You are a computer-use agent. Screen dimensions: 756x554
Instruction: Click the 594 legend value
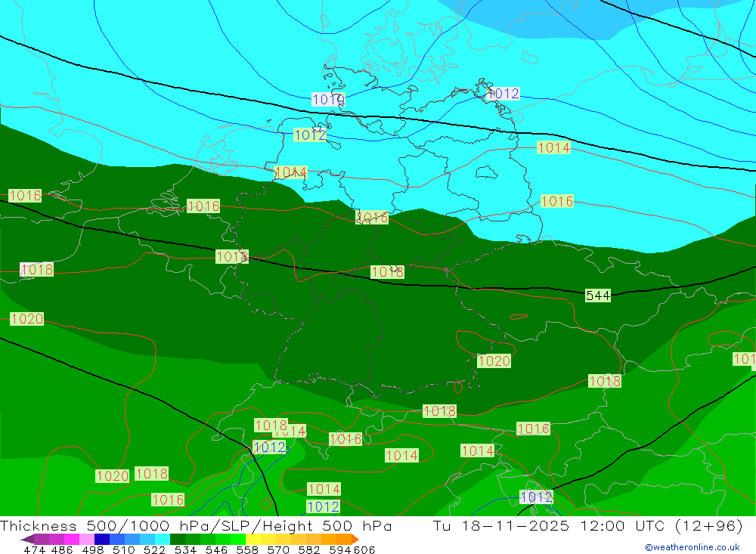(x=340, y=549)
